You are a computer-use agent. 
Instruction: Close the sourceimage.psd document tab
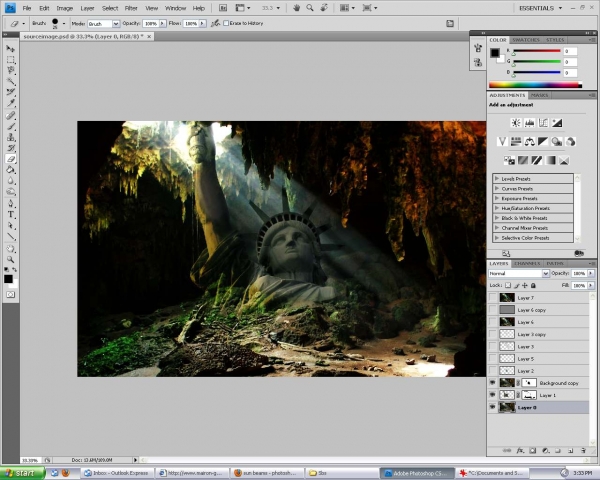(149, 36)
